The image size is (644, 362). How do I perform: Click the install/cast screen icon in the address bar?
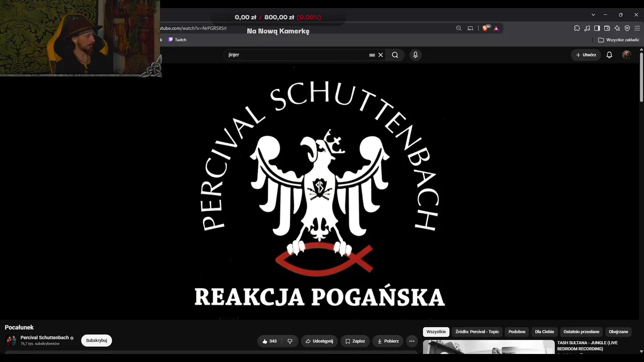click(470, 28)
